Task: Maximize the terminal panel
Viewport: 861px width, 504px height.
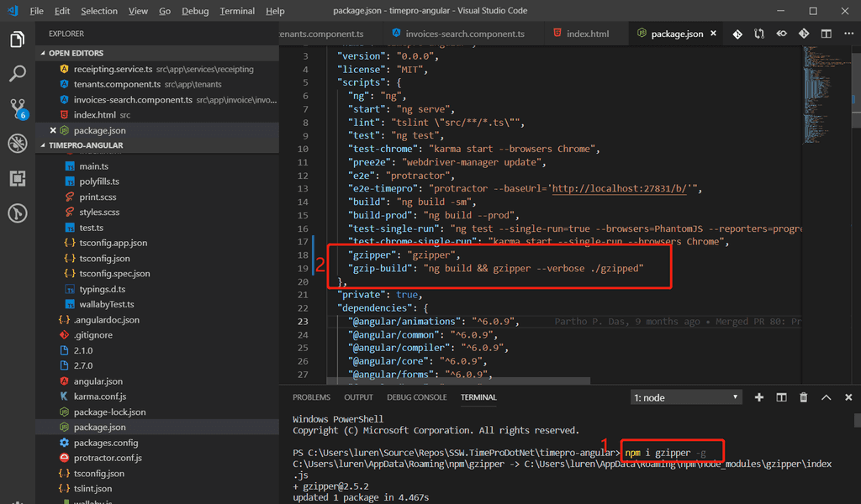Action: click(827, 396)
